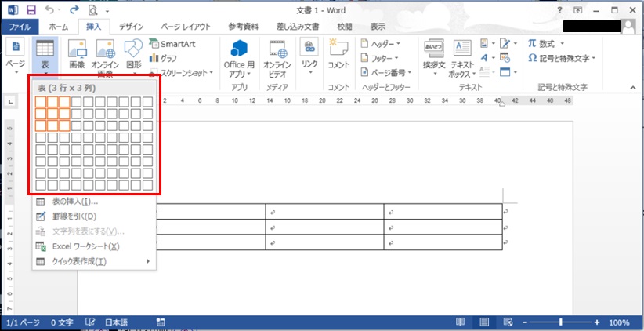Insert a SmartArt graphic
The width and height of the screenshot is (644, 331).
[172, 44]
